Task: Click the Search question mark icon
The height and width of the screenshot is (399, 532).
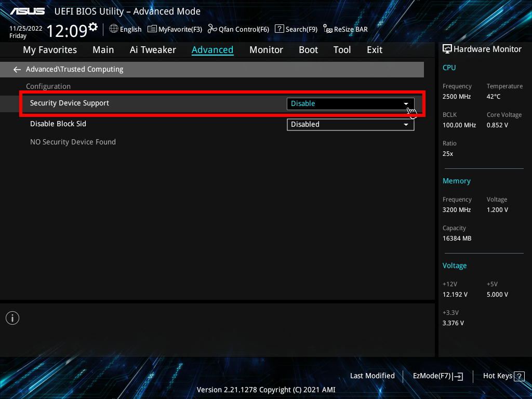Action: click(x=279, y=29)
